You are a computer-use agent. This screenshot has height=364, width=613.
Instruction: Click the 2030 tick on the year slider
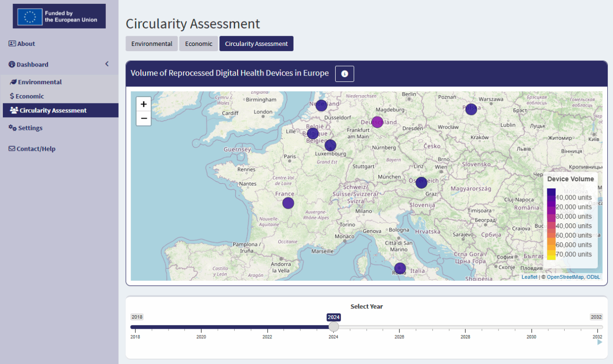point(532,337)
